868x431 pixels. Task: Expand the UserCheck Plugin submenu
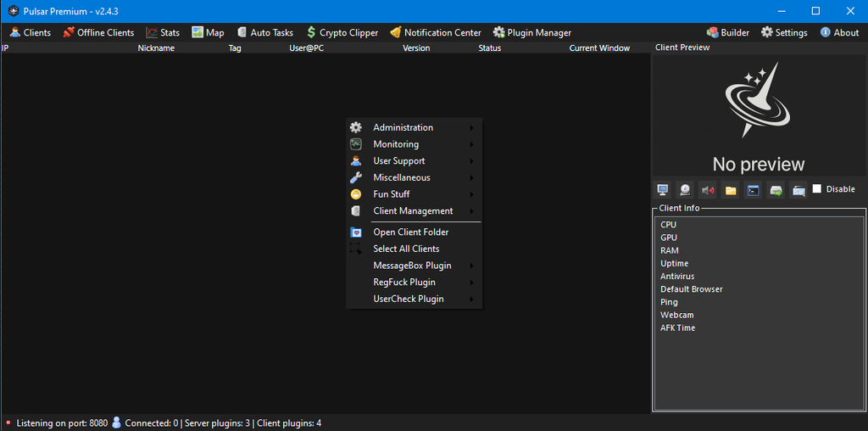click(414, 299)
